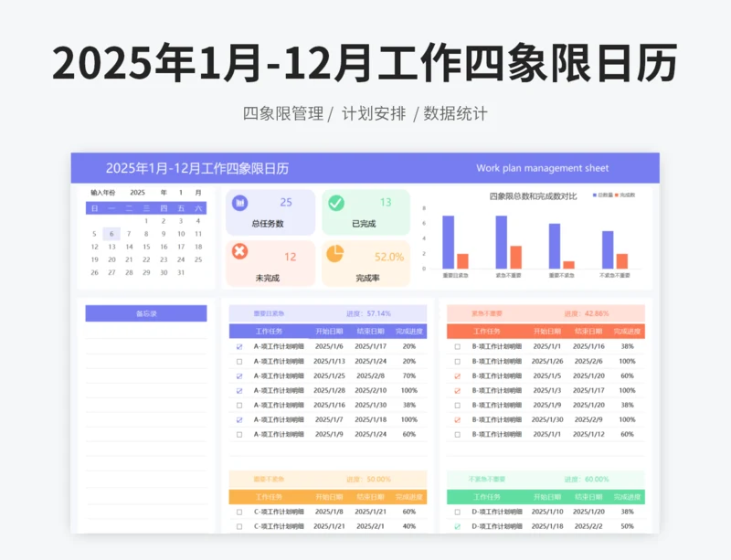
Task: Uncheck the A task starting 2025/1/7
Action: 239,419
